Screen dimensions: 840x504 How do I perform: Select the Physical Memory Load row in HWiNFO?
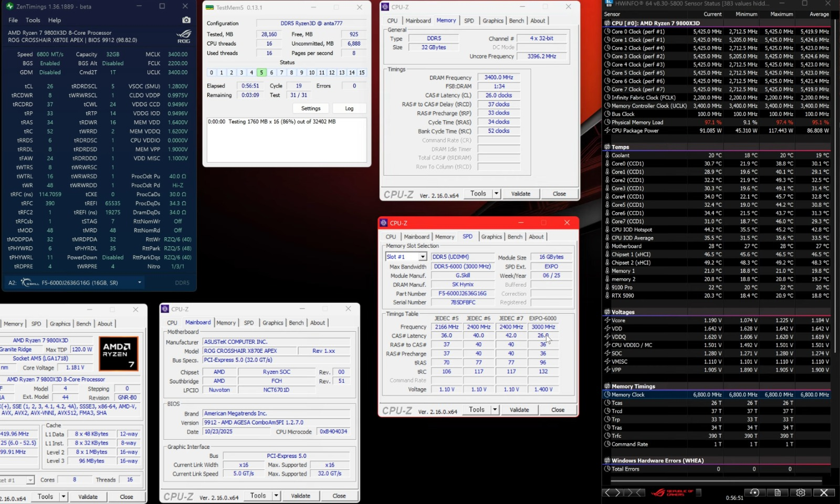click(717, 122)
